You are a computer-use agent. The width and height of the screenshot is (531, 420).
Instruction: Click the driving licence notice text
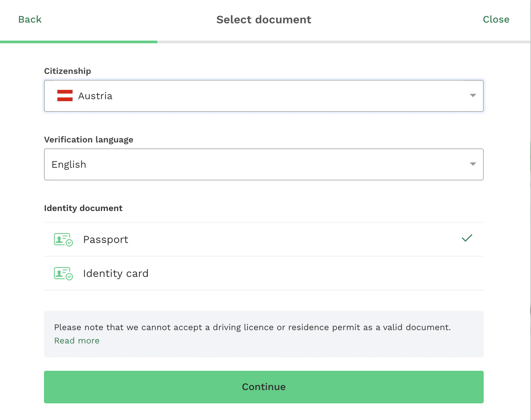pyautogui.click(x=253, y=327)
